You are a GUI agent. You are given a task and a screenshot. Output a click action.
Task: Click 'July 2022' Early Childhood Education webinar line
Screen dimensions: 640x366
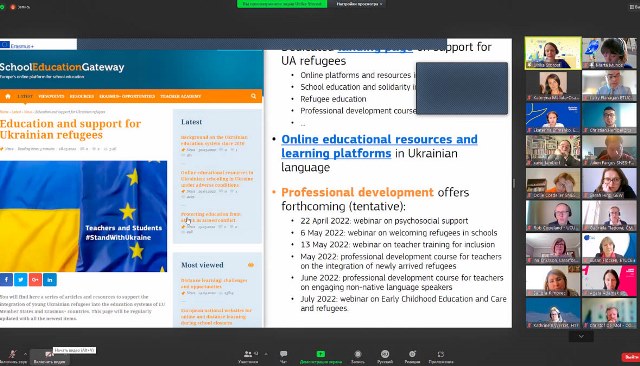point(403,304)
